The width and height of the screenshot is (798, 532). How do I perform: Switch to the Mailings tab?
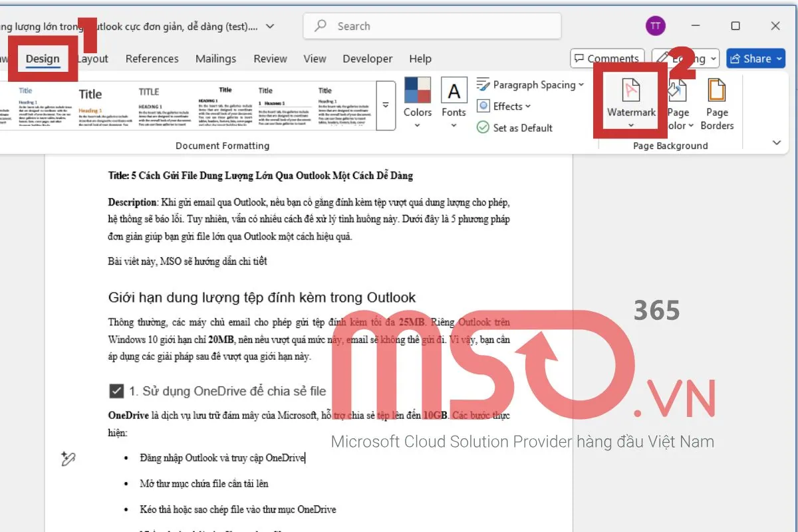tap(215, 59)
